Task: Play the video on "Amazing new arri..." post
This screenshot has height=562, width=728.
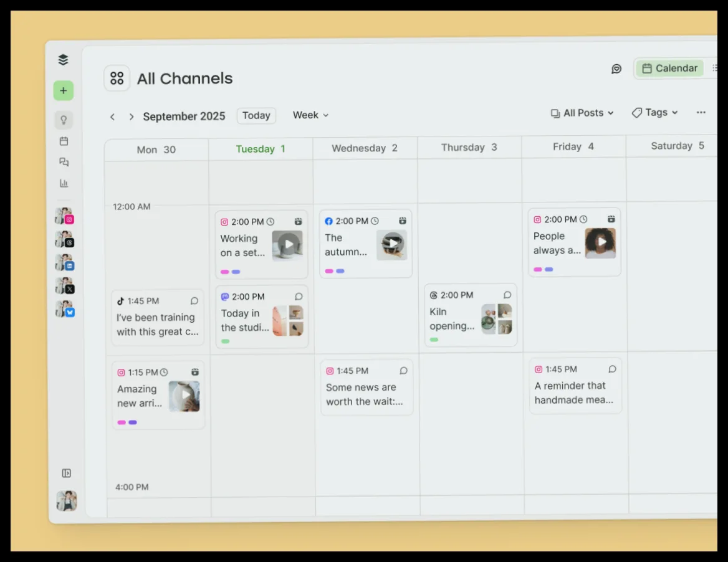Action: [x=184, y=396]
